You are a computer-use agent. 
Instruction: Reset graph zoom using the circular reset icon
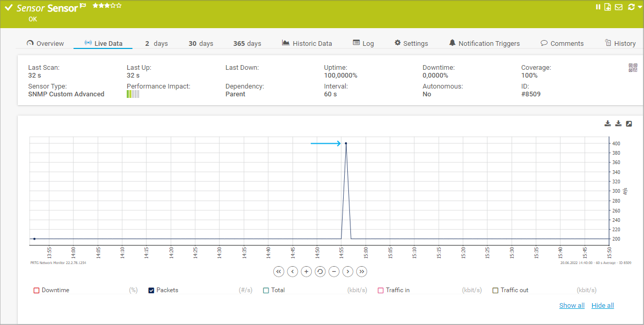click(320, 271)
